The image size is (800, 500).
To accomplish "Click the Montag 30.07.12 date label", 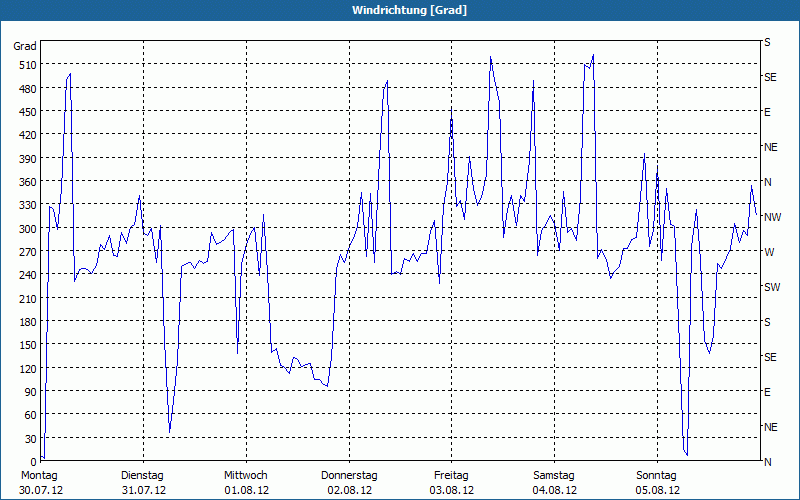I will [40, 483].
